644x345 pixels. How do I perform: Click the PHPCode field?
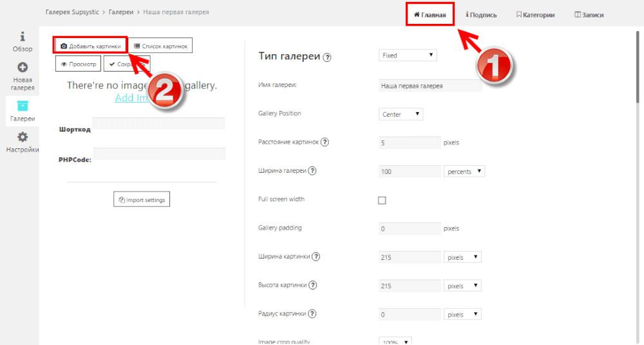[159, 153]
